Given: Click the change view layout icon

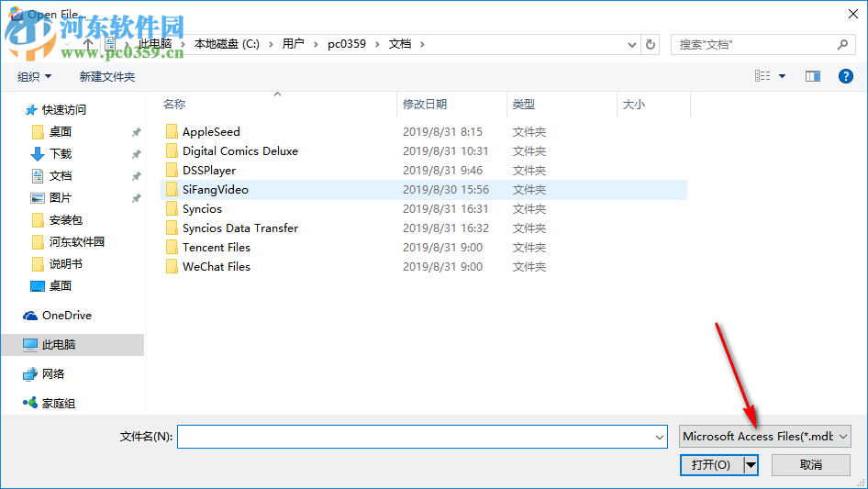Looking at the screenshot, I should point(762,76).
